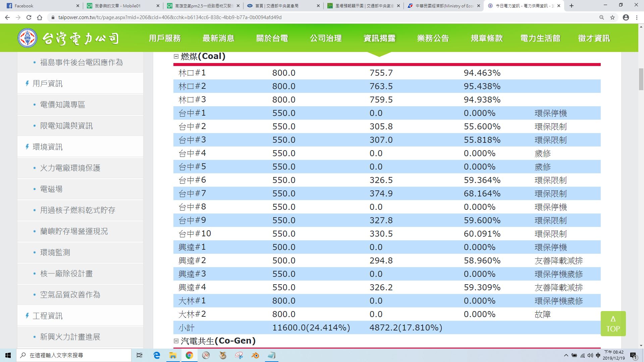Open the 規章條款 menu

click(x=487, y=38)
